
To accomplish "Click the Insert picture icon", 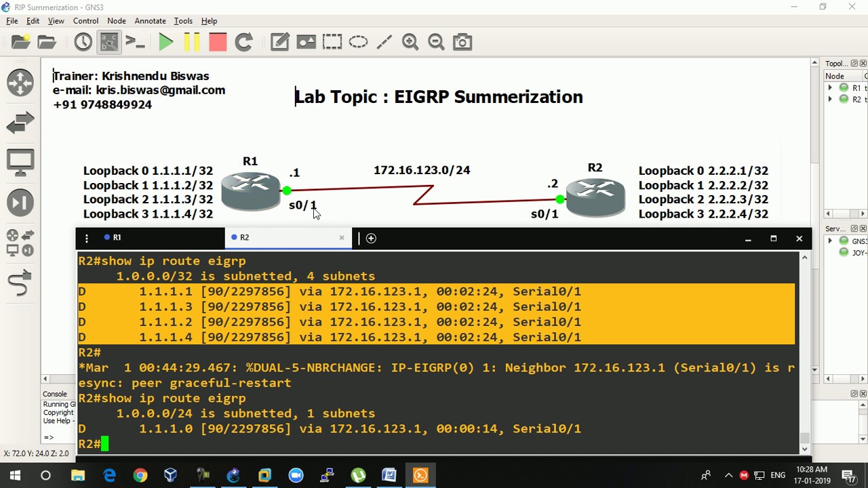I will coord(306,42).
